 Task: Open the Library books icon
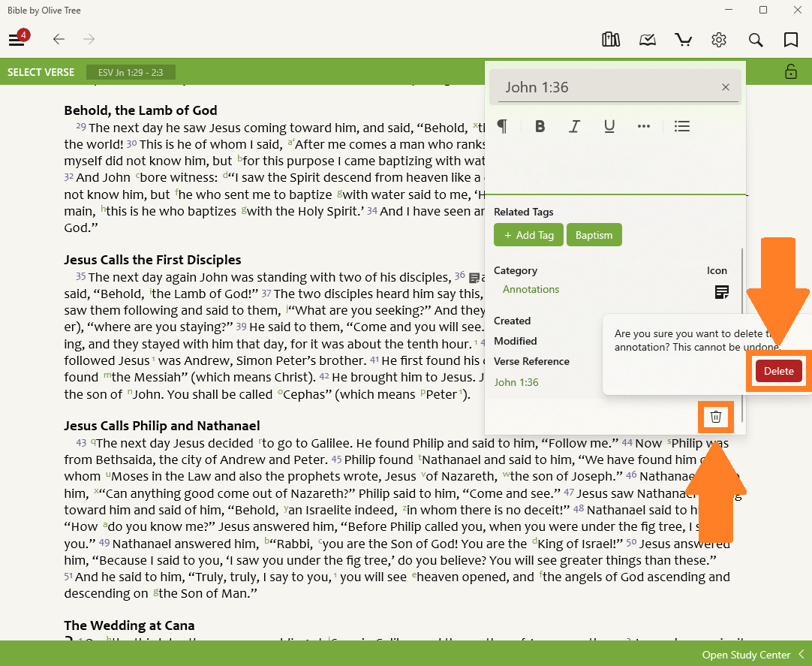coord(611,40)
